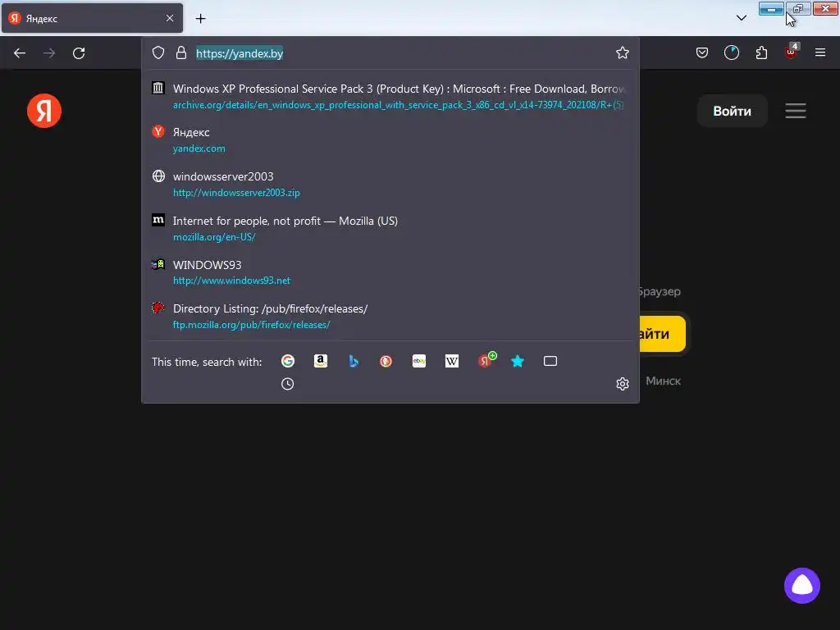Open search settings gear in dropdown
This screenshot has height=630, width=840.
tap(622, 384)
